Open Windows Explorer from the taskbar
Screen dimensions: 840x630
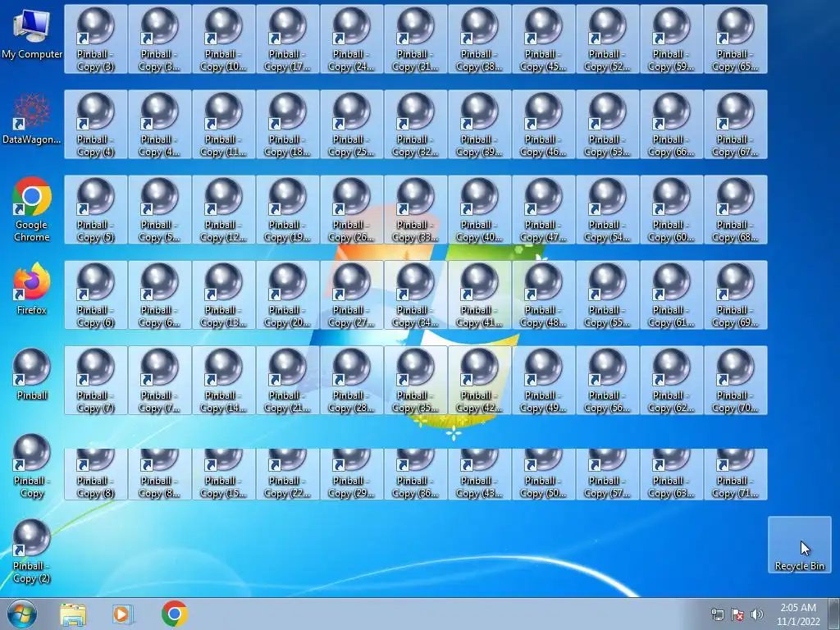tap(73, 614)
